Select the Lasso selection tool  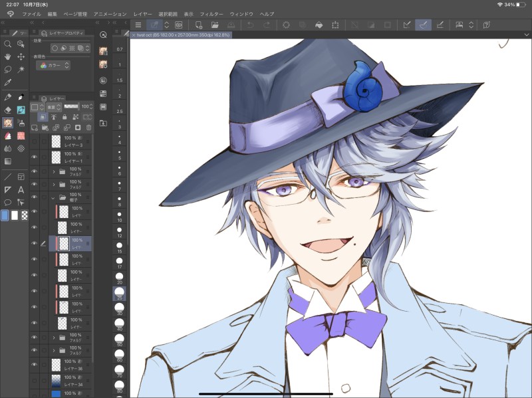(7, 70)
